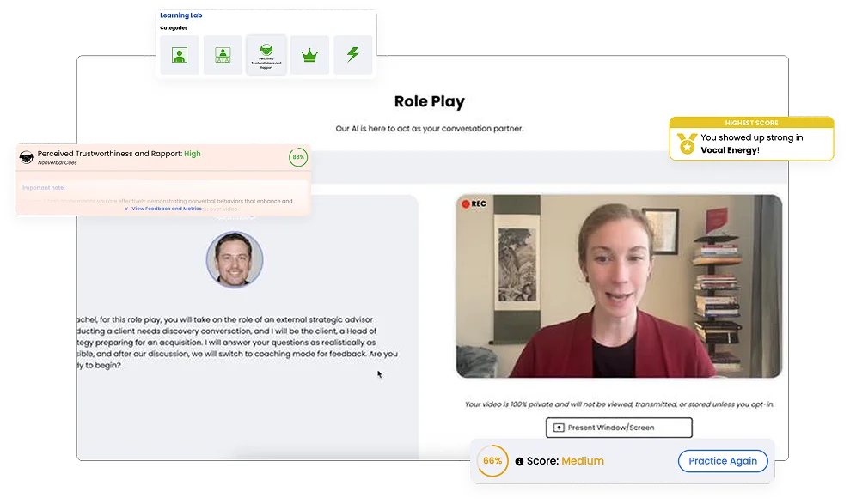Select the lightning bolt category icon
This screenshot has height=504, width=850.
352,55
